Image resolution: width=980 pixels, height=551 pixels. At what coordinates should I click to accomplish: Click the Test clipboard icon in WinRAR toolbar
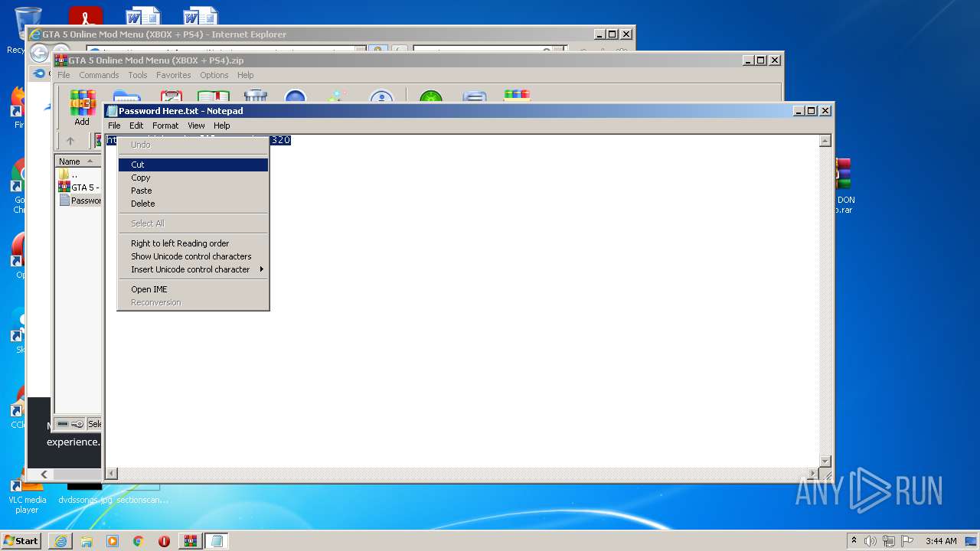pos(171,96)
